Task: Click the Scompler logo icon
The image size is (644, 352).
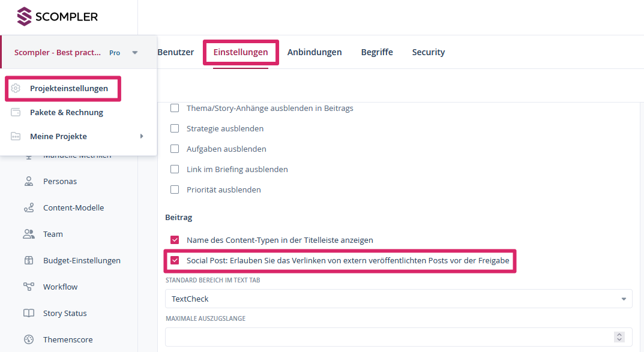Action: 24,16
